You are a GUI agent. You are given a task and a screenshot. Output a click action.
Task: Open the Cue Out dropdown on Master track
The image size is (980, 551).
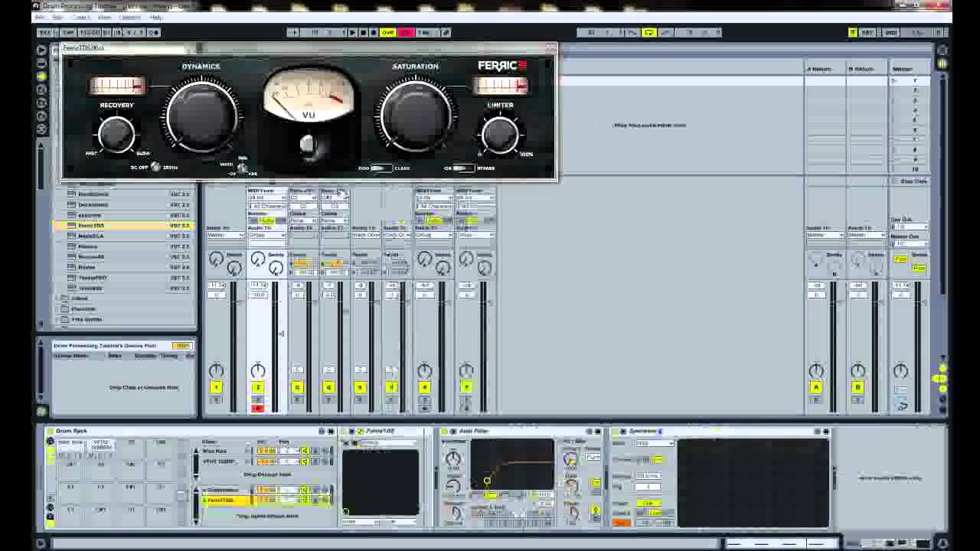[x=910, y=227]
